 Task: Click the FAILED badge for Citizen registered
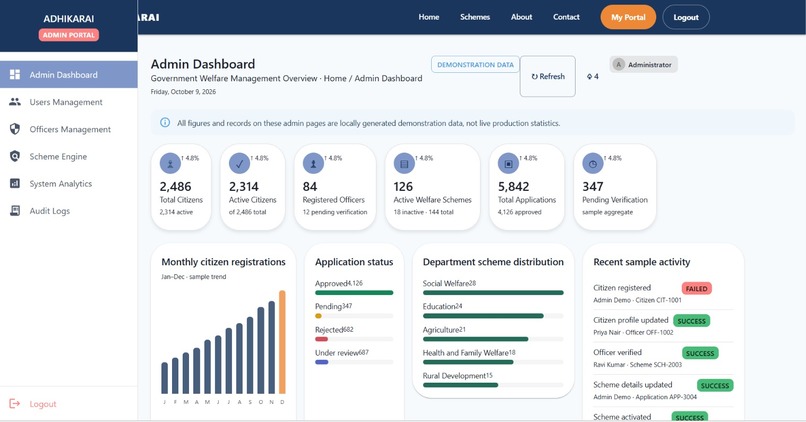point(697,288)
